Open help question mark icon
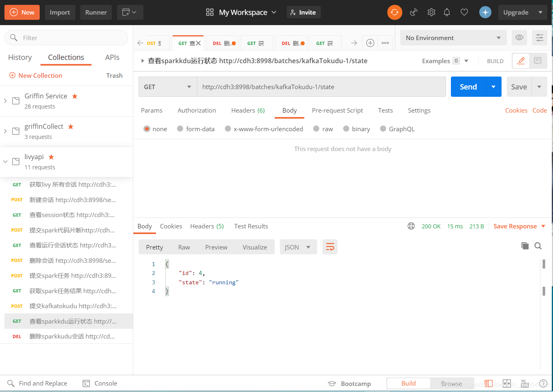Image resolution: width=553 pixels, height=392 pixels. (543, 383)
